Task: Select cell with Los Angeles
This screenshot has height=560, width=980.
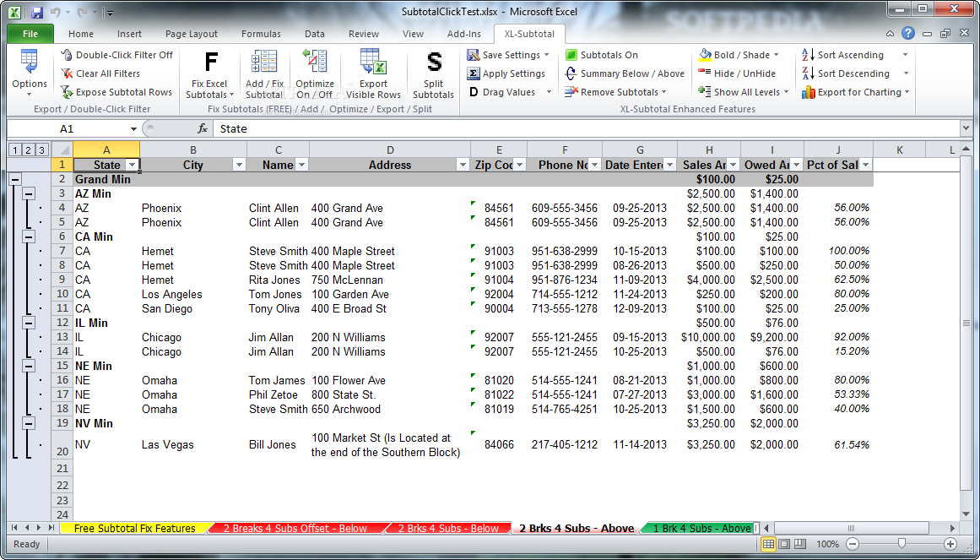Action: tap(193, 294)
